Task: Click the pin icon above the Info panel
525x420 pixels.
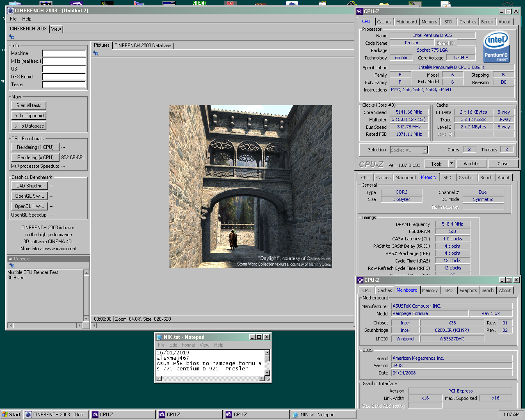Action: point(11,37)
